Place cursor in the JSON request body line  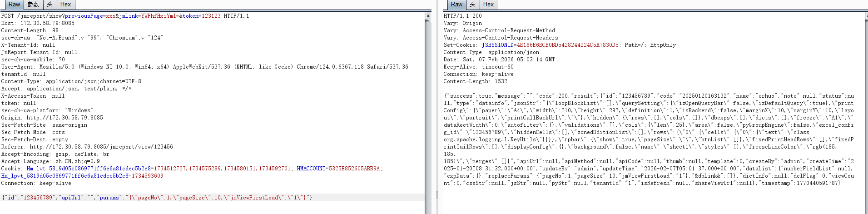[x=157, y=198]
